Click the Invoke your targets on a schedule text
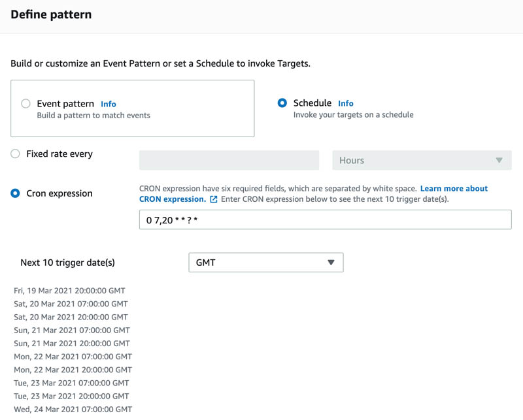 coord(353,115)
